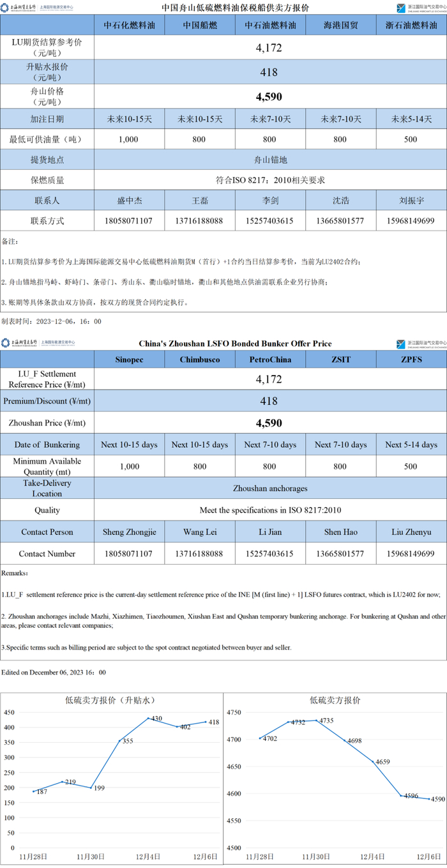Select the title 中国舟山低硫燃料油保税船供卖方报价
The height and width of the screenshot is (868, 447).
tap(236, 8)
